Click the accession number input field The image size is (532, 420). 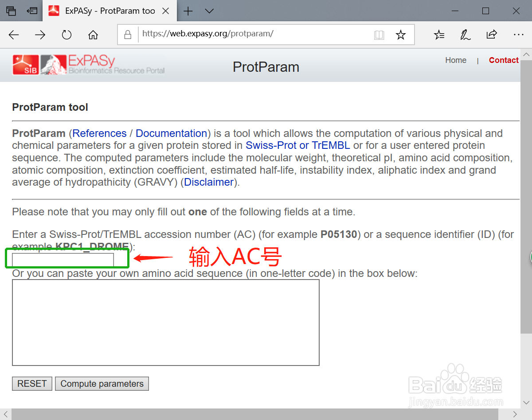pos(63,260)
